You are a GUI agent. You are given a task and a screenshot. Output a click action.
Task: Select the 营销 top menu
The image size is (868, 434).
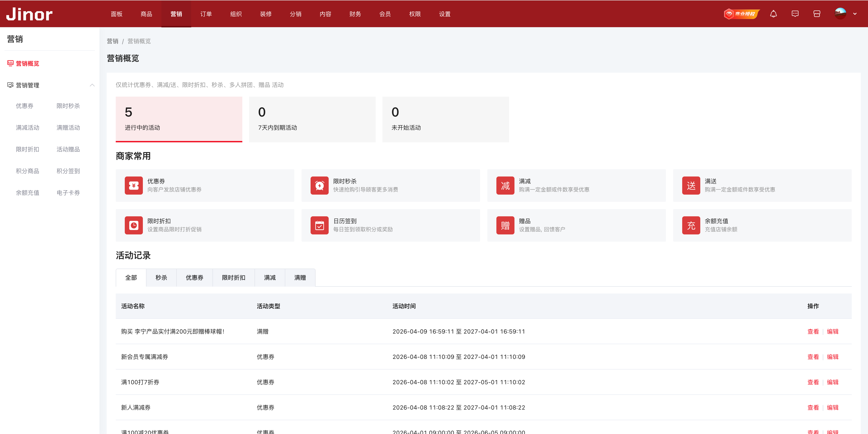pyautogui.click(x=176, y=14)
